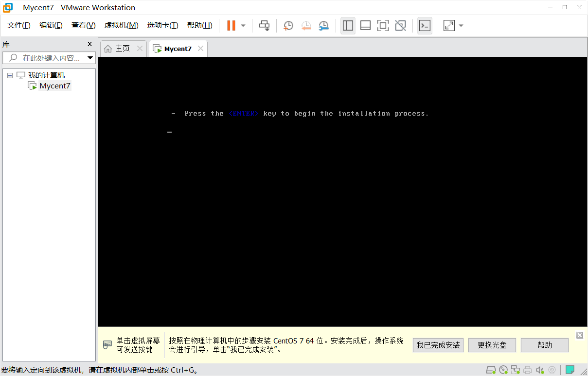Send Ctrl+Alt+Del to the guest

point(264,25)
